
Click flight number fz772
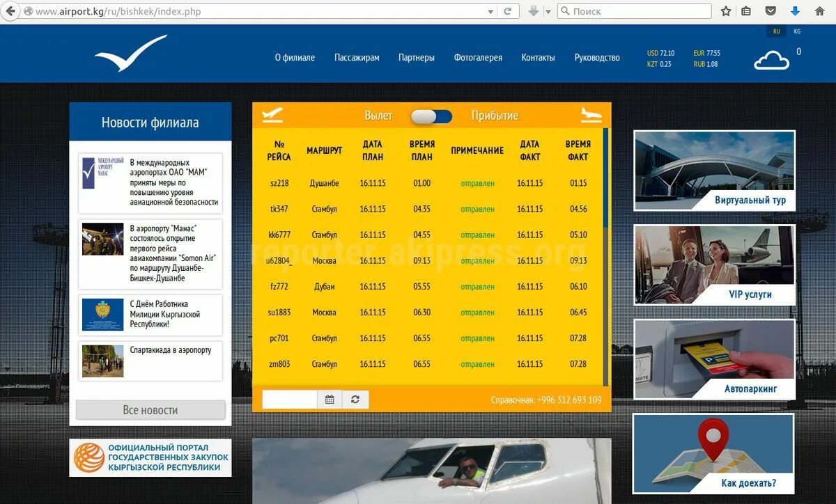tap(279, 286)
